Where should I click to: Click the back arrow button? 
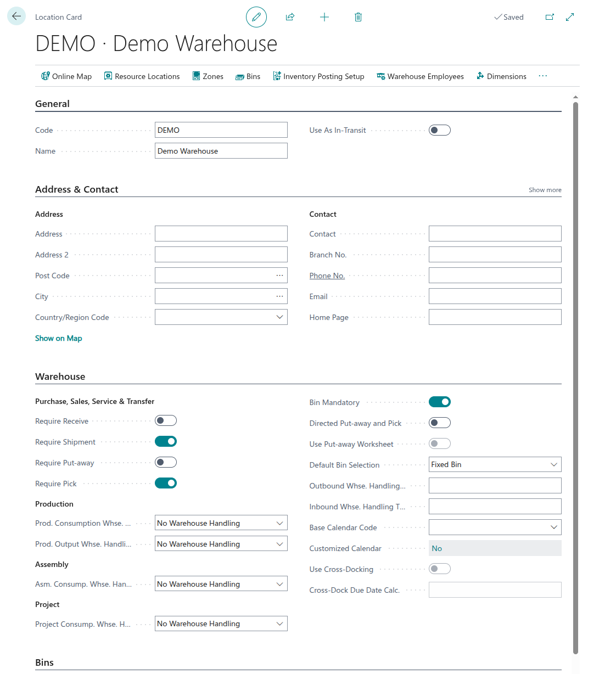(x=16, y=16)
